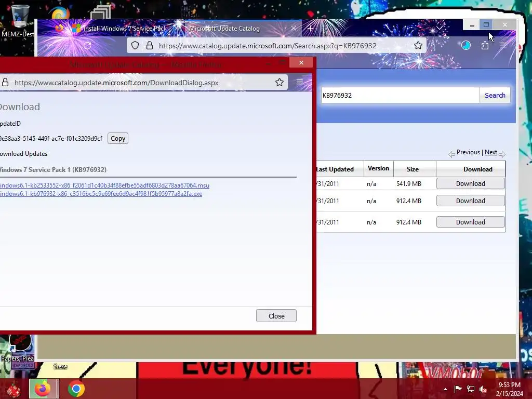Click the Next page arrow icon

502,154
